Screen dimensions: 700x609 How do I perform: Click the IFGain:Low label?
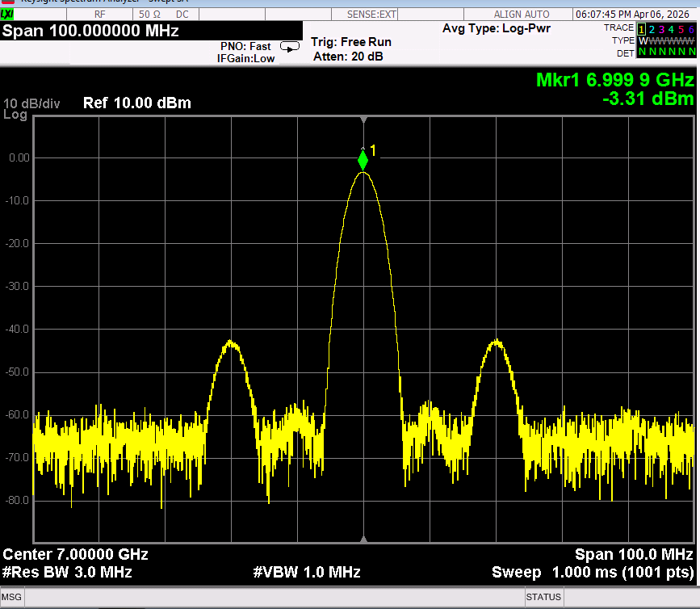(246, 58)
